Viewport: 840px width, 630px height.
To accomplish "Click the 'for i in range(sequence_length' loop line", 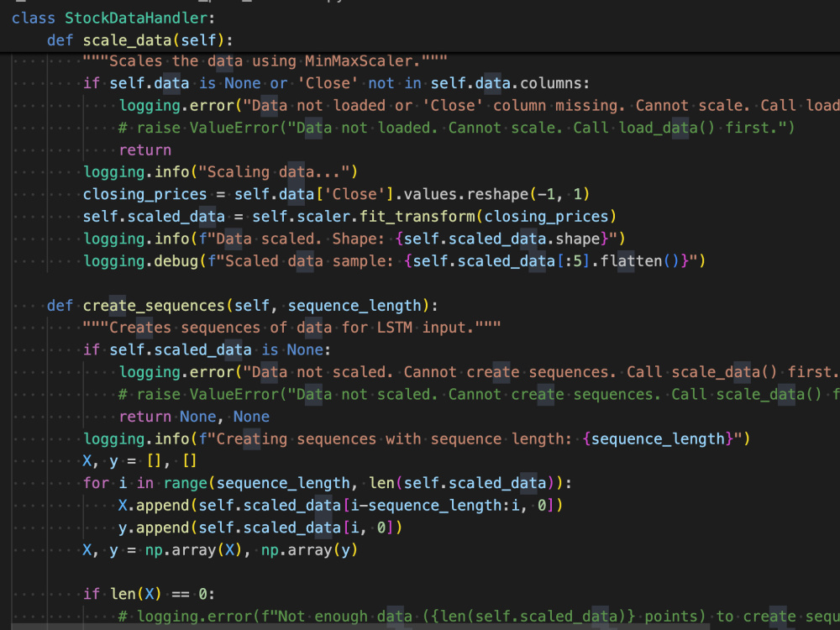I will pyautogui.click(x=328, y=484).
